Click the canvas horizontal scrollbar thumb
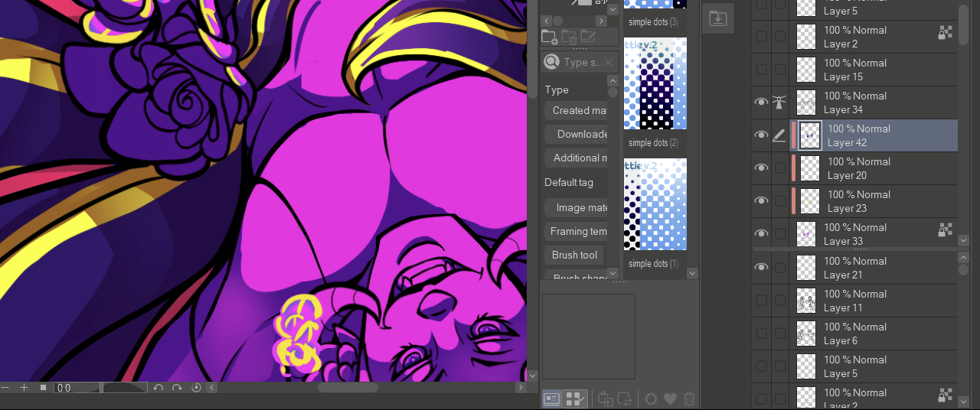The image size is (980, 410). (x=348, y=388)
